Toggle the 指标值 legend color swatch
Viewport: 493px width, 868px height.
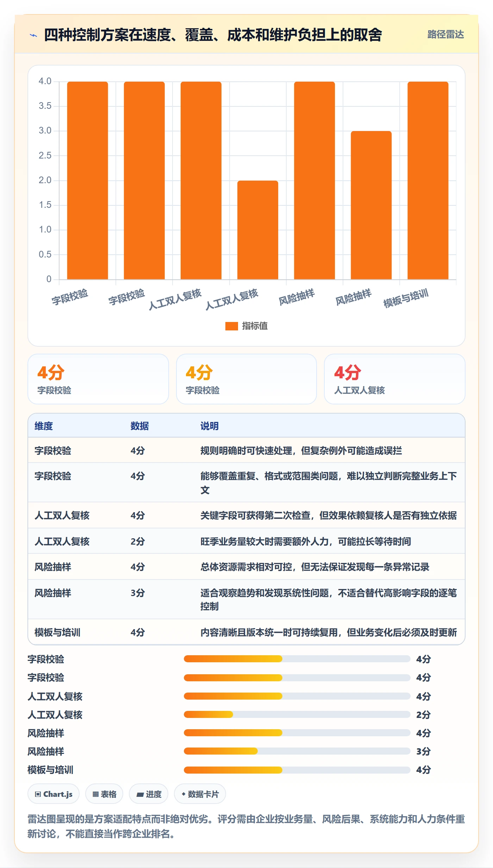[x=231, y=326]
